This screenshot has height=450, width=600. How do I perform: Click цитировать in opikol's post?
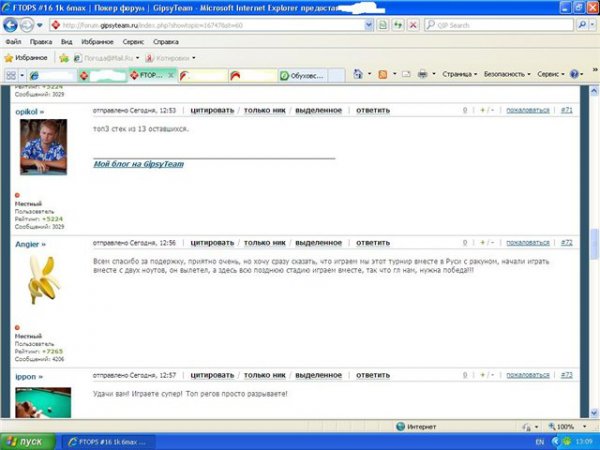(211, 110)
